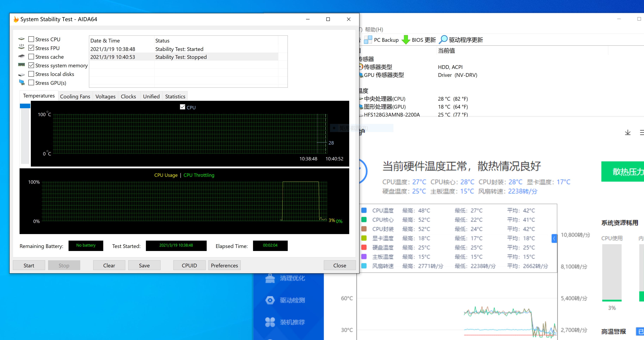Click the driver update magnifier icon

[443, 40]
